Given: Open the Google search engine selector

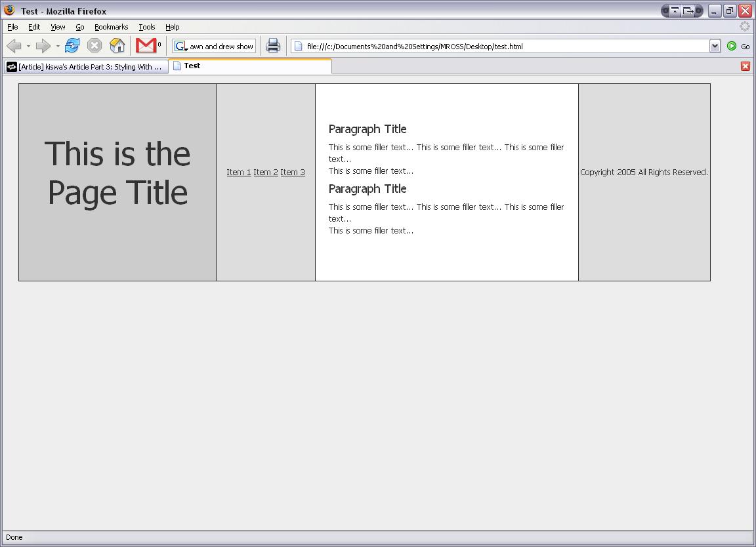Looking at the screenshot, I should 180,47.
